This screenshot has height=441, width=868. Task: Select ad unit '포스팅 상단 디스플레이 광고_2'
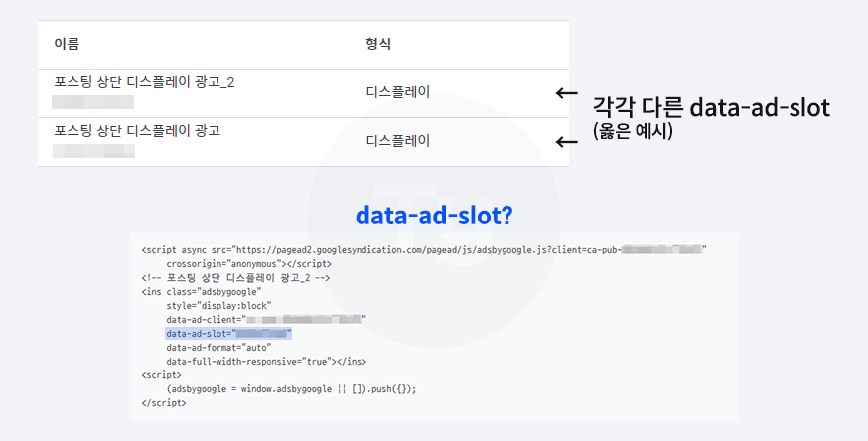point(144,82)
